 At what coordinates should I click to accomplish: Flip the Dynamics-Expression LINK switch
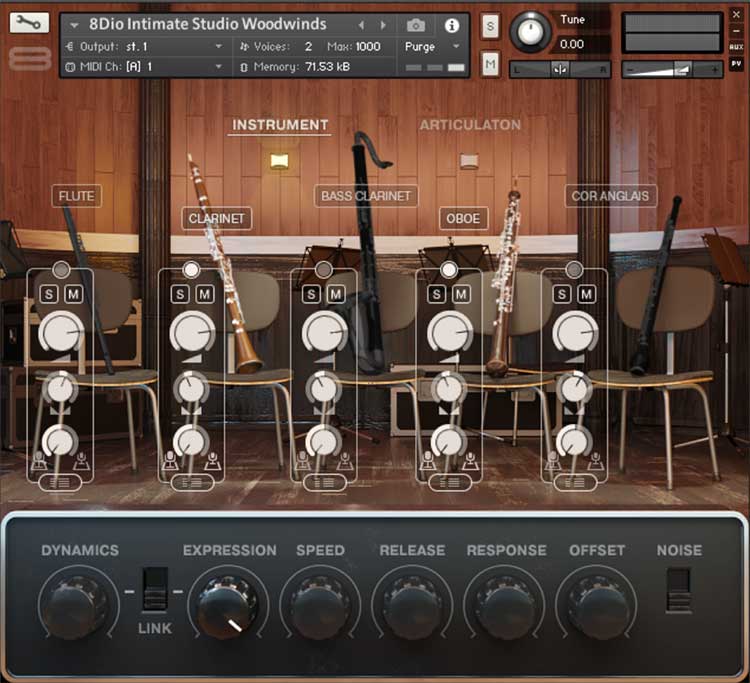tap(155, 589)
